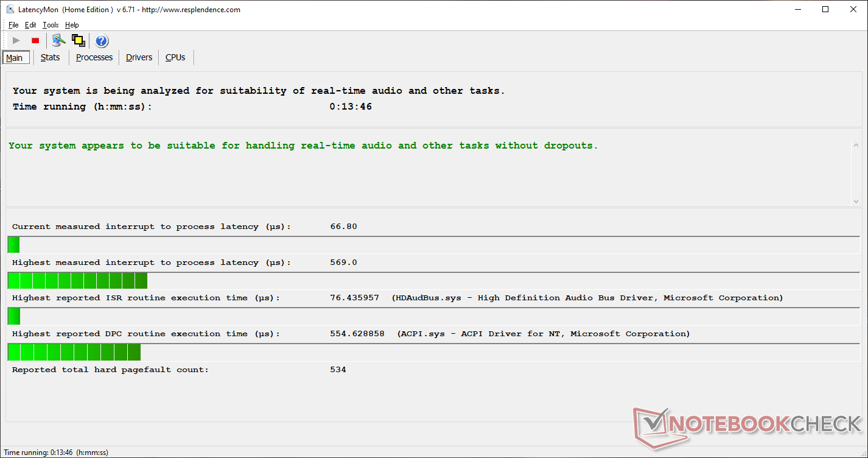
Task: Open the Edit menu
Action: click(x=30, y=25)
